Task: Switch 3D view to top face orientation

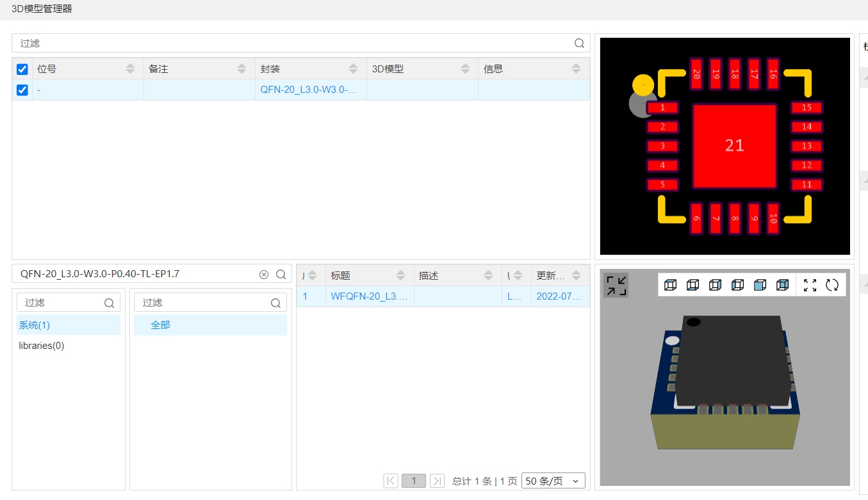Action: (x=670, y=285)
